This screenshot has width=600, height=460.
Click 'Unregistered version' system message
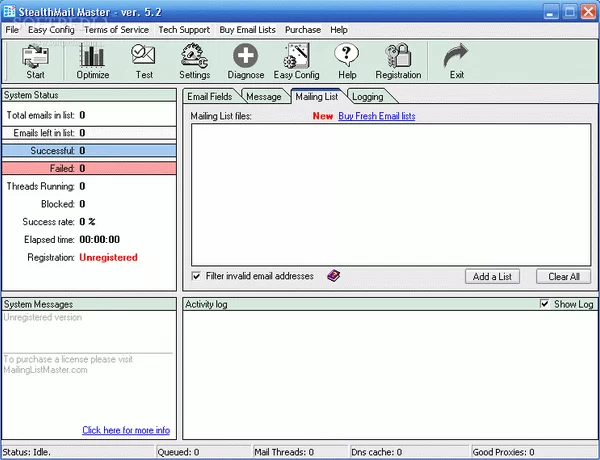point(42,317)
